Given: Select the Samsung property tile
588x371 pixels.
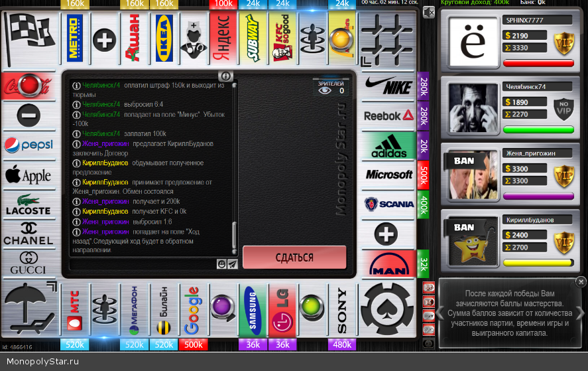Looking at the screenshot, I should point(253,310).
